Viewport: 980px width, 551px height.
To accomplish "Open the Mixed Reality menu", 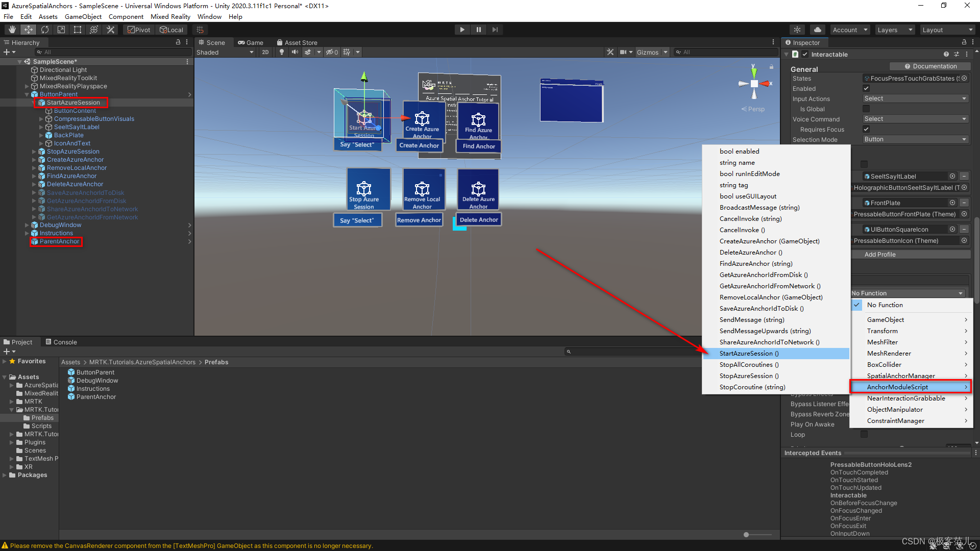I will [x=170, y=16].
